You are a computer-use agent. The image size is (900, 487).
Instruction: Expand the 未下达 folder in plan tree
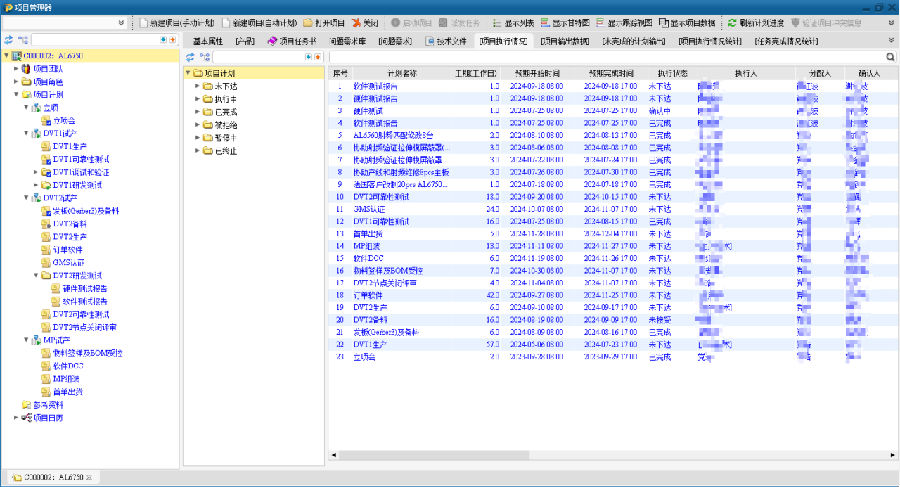[x=197, y=86]
